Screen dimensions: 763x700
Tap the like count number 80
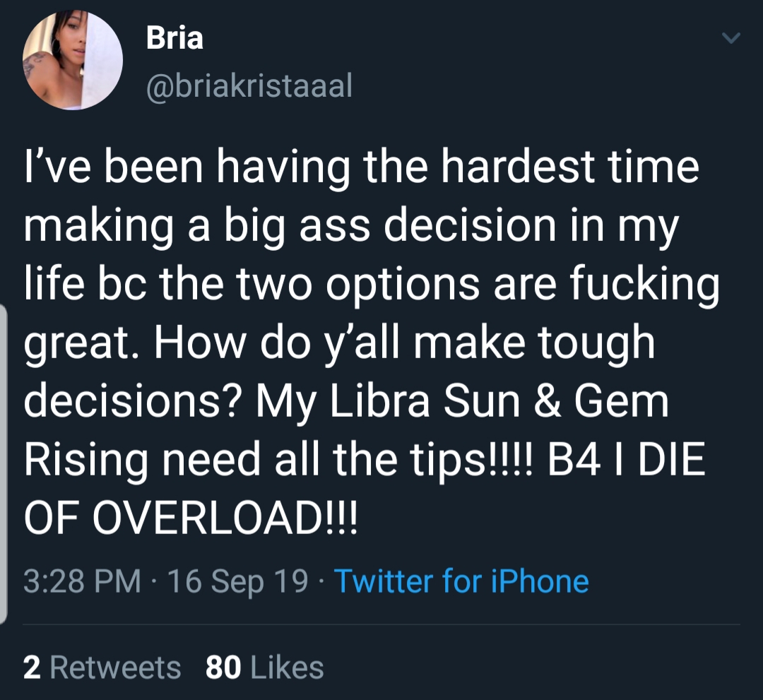point(223,667)
